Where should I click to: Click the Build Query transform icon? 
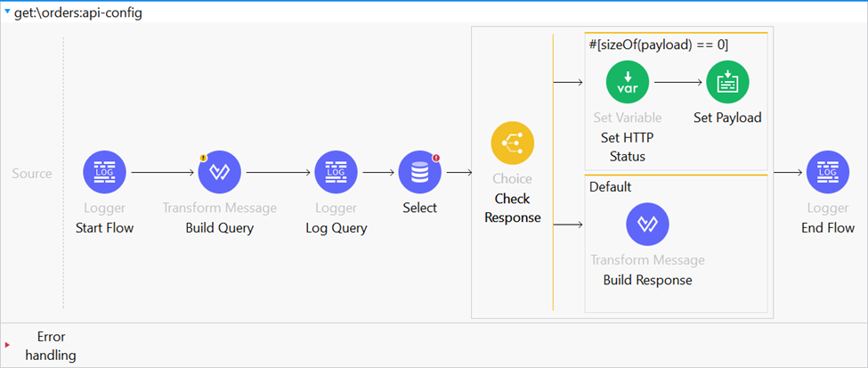coord(219,173)
